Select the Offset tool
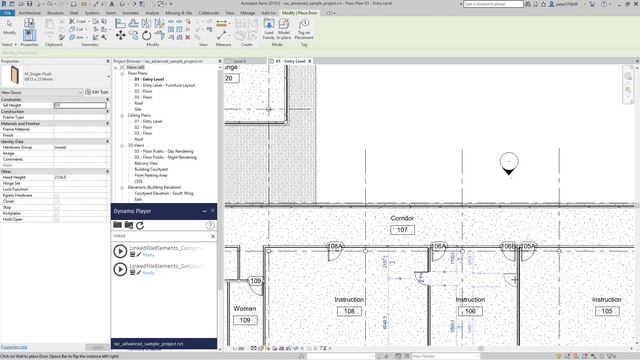Viewport: 640px width, 360px height. pos(133,23)
